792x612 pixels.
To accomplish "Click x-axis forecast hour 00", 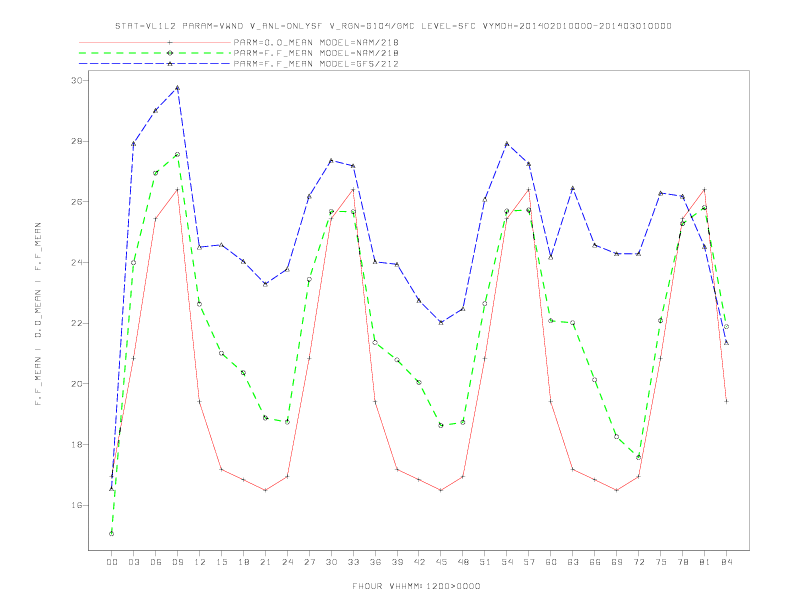I will (x=112, y=562).
